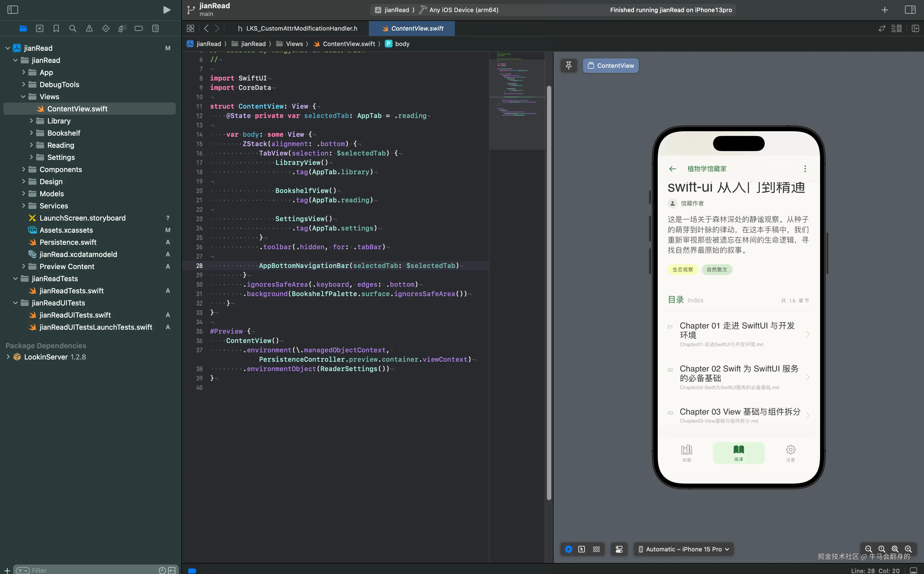
Task: Expand the Library folder
Action: pyautogui.click(x=31, y=121)
